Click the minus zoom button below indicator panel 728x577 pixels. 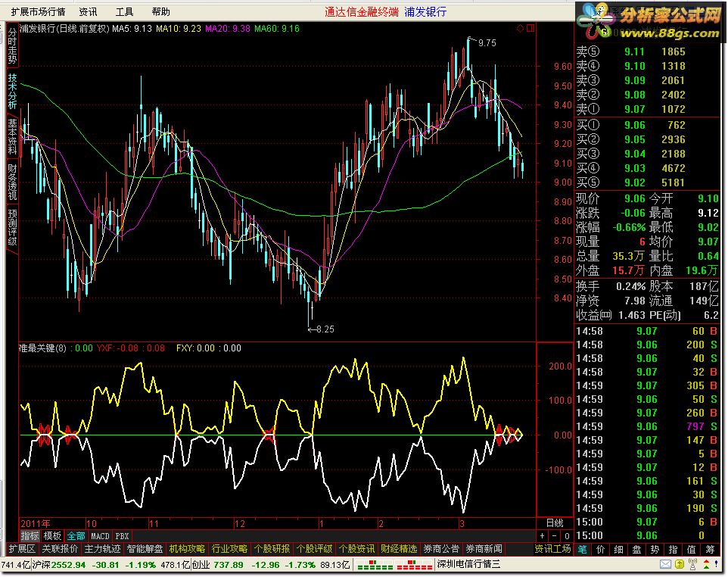(x=555, y=535)
